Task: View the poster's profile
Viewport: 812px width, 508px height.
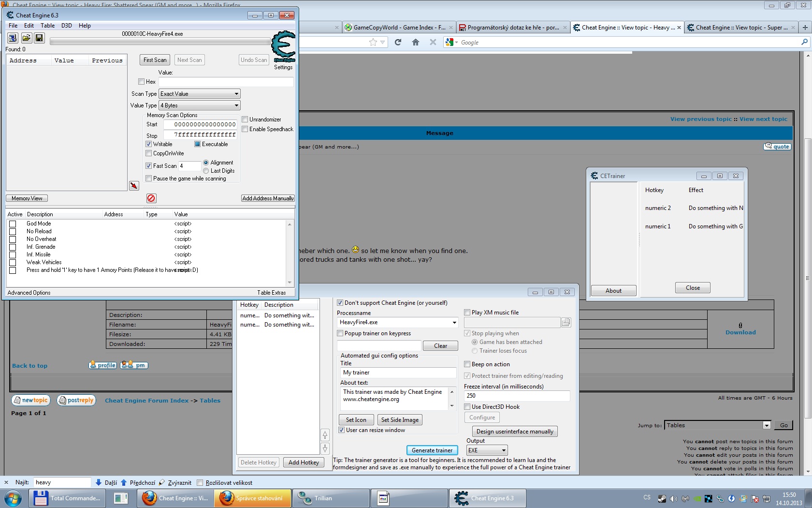Action: [x=102, y=365]
